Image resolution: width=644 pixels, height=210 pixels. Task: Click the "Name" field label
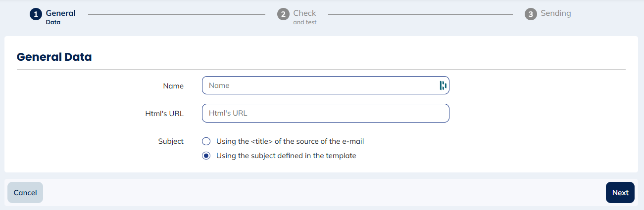click(x=173, y=86)
